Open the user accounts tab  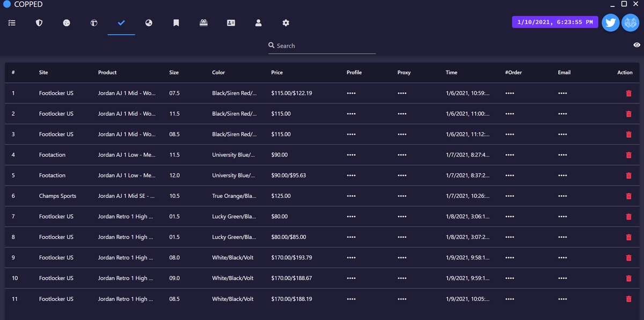tap(258, 23)
